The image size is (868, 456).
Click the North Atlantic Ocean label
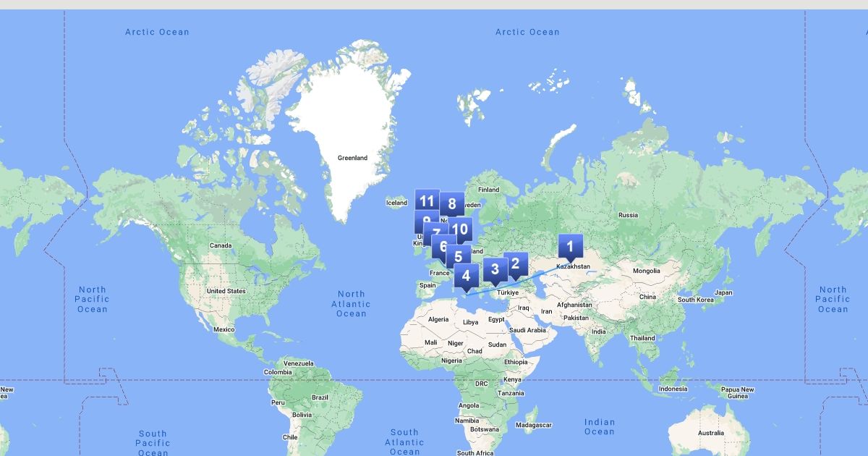pos(352,304)
